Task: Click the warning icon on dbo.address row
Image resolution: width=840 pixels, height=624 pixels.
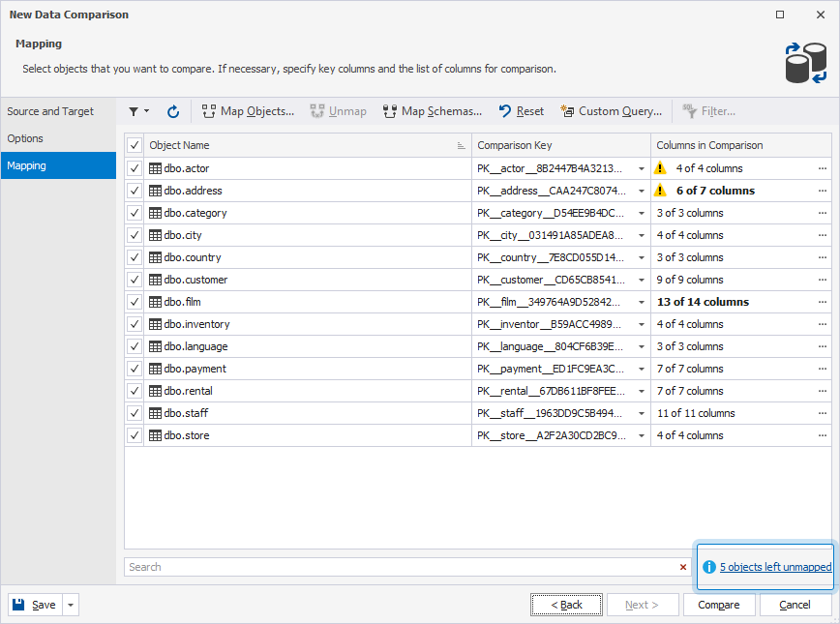Action: pos(662,191)
